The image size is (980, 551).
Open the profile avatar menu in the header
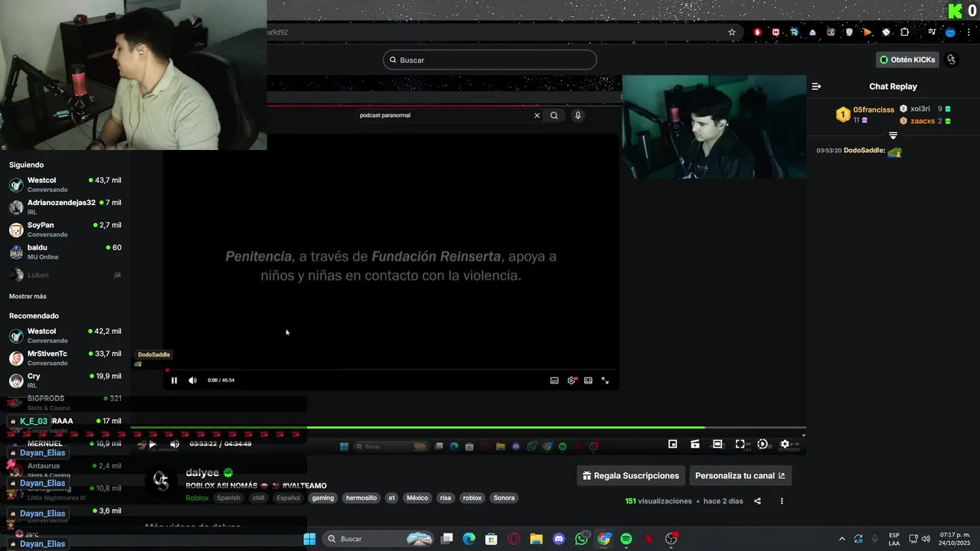tap(952, 60)
